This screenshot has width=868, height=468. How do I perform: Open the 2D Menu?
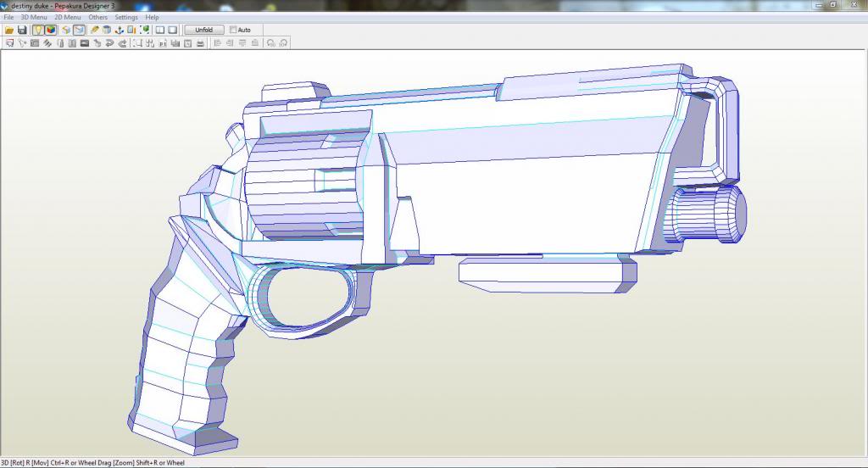coord(68,17)
